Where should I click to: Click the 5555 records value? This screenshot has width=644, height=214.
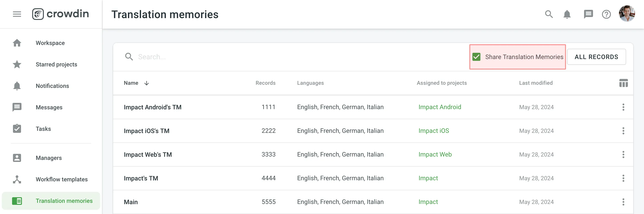click(268, 202)
